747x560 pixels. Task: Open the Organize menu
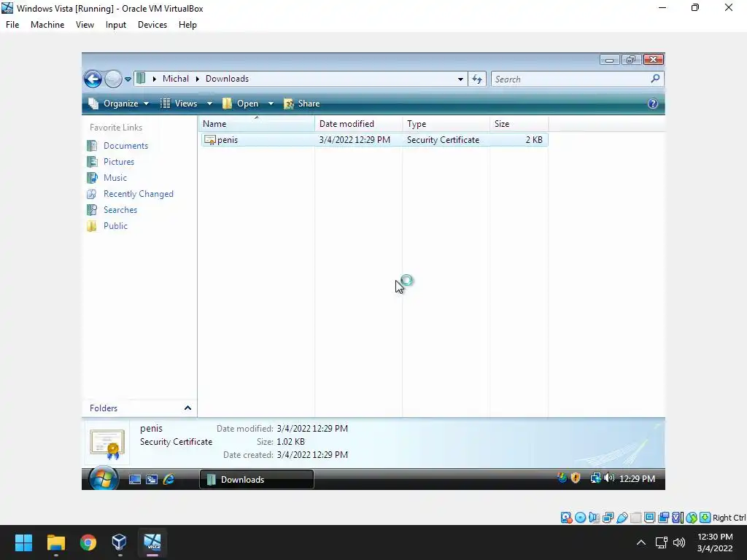pos(119,104)
